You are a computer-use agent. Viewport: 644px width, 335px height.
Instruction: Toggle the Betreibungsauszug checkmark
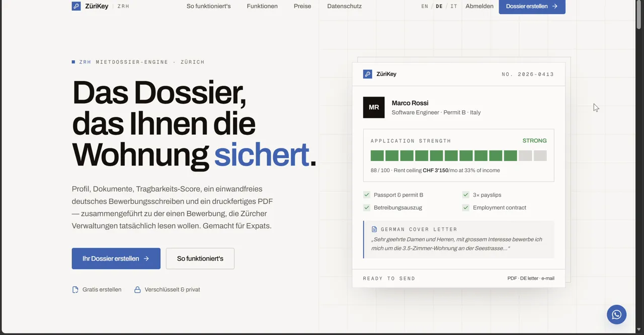click(x=367, y=207)
